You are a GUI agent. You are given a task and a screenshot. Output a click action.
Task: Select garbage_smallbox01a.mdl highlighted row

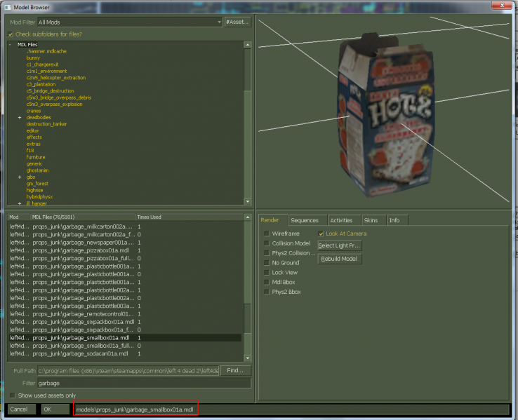[125, 338]
